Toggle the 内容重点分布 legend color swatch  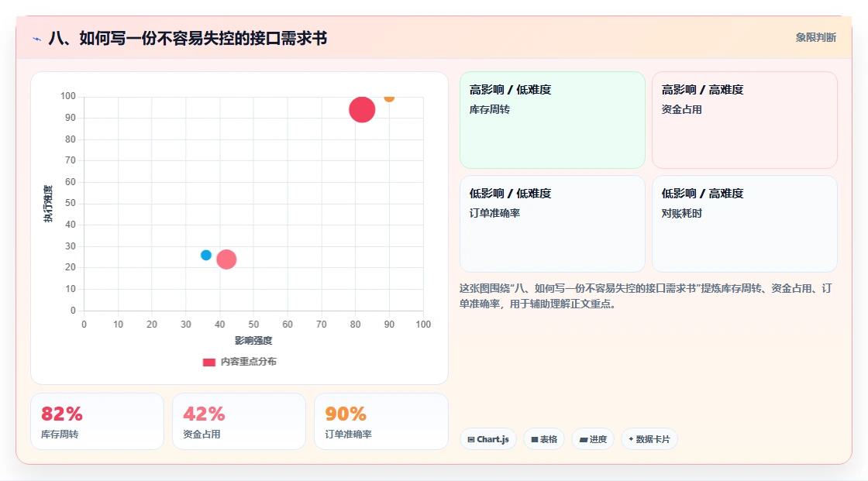coord(208,362)
